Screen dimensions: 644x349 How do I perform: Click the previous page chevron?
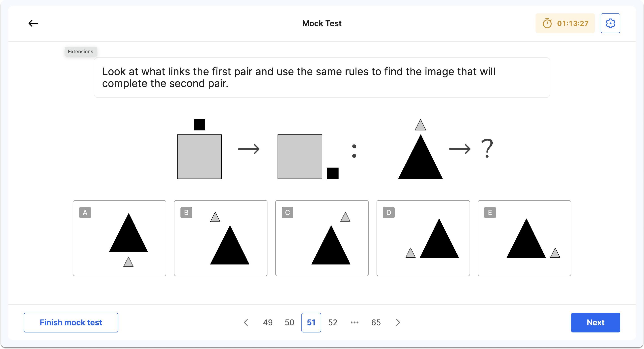point(246,322)
